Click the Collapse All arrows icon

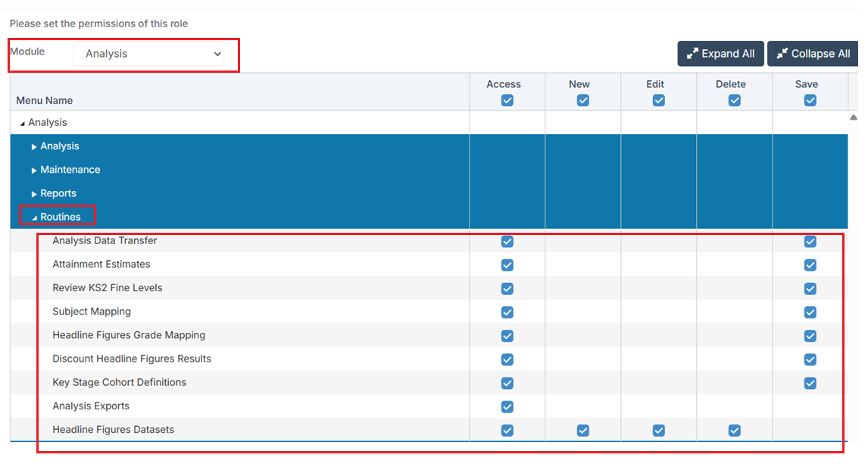782,54
